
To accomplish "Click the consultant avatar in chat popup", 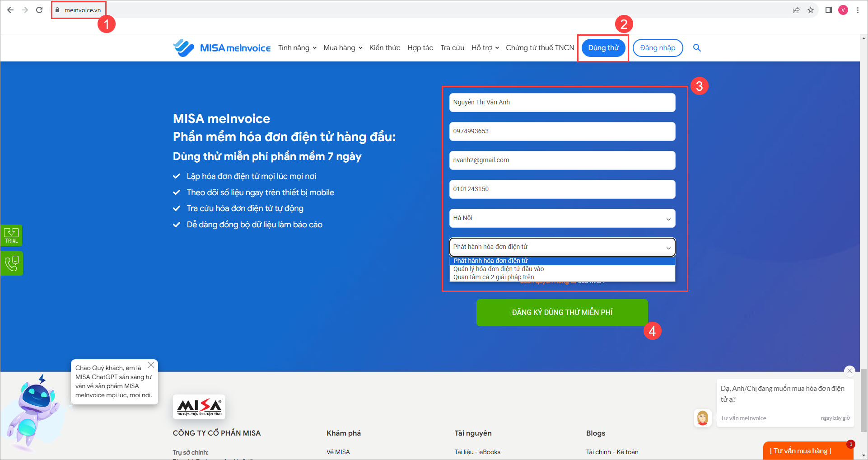I will pos(702,418).
